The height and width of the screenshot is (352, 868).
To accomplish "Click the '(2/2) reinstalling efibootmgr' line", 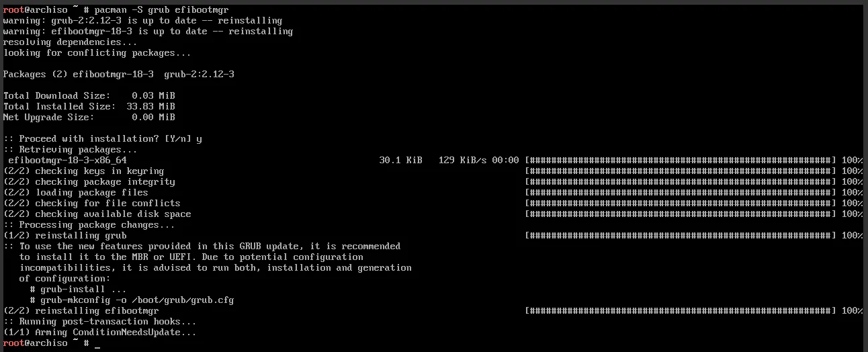I will pos(81,311).
